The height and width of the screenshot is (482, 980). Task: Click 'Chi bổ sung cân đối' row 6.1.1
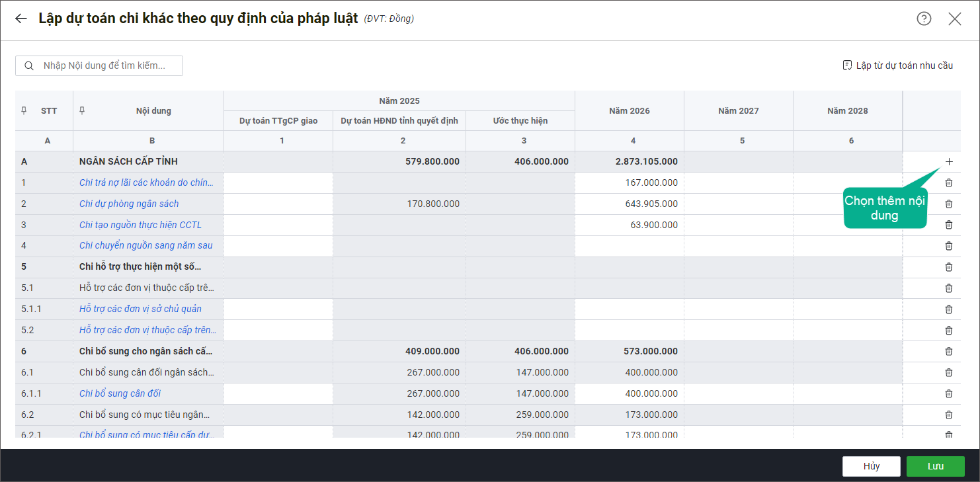click(120, 393)
